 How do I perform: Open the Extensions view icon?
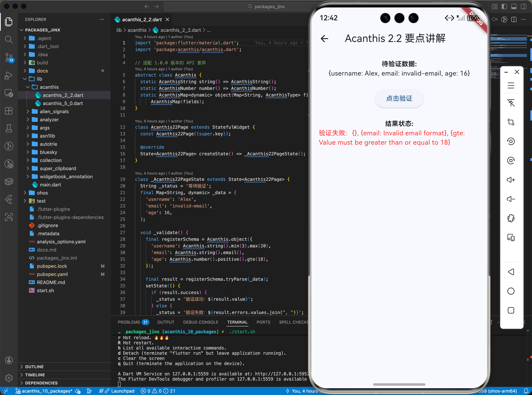pyautogui.click(x=9, y=111)
